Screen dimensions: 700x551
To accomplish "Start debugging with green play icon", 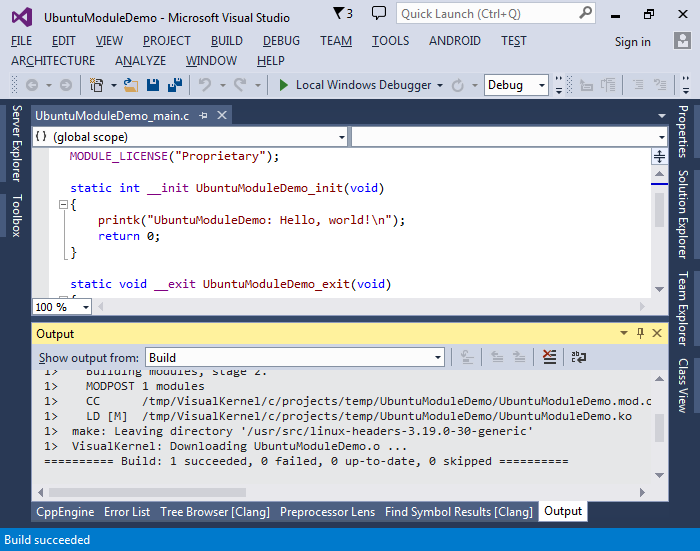I will (x=283, y=85).
